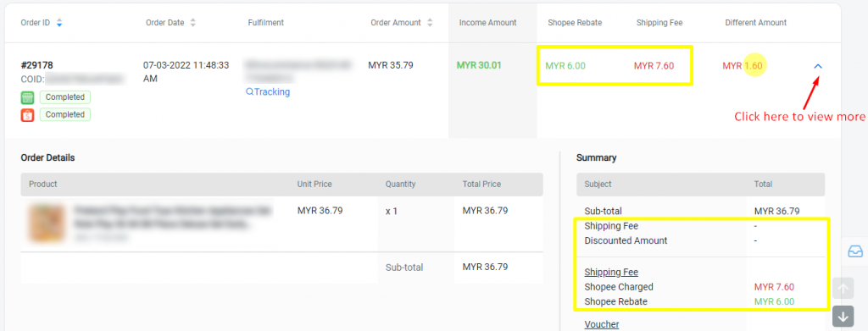Sort by Order Date arrows
868x331 pixels.
(192, 23)
